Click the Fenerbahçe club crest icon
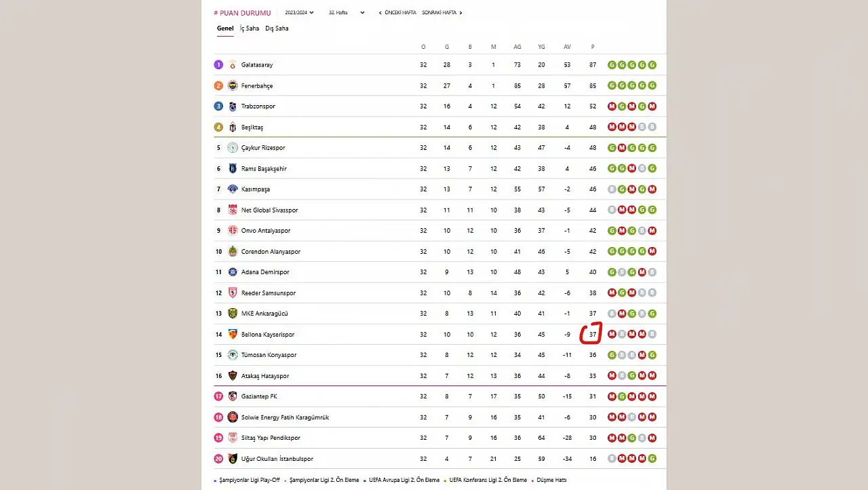Screen dimensions: 868x490 [233, 86]
